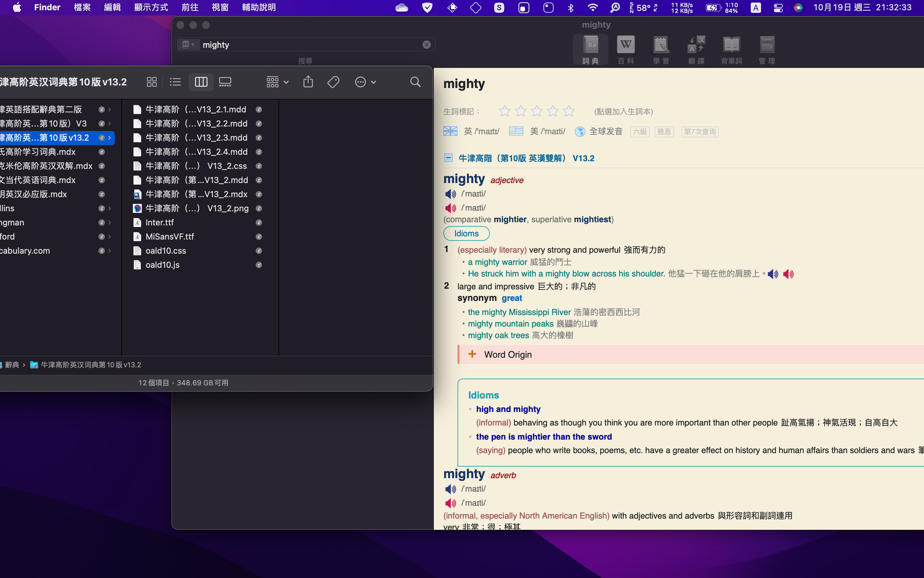Open the search dictionary selector dropdown
Image resolution: width=924 pixels, height=578 pixels.
coord(188,45)
